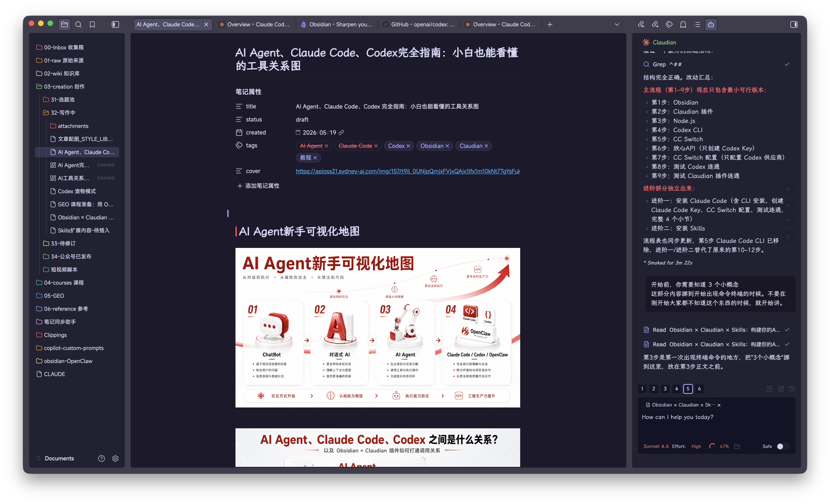Switch to Obsidian - Sharpen you... tab
The image size is (830, 504).
pyautogui.click(x=337, y=24)
